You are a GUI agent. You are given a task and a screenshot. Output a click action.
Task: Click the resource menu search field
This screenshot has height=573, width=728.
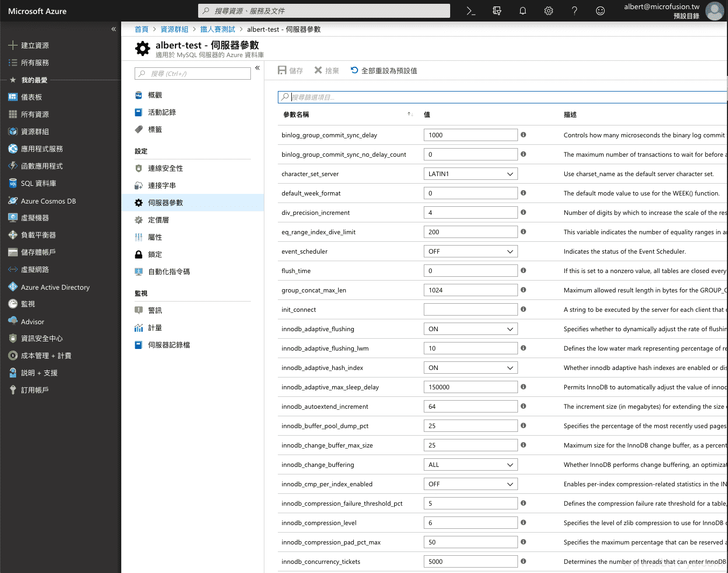tap(193, 73)
